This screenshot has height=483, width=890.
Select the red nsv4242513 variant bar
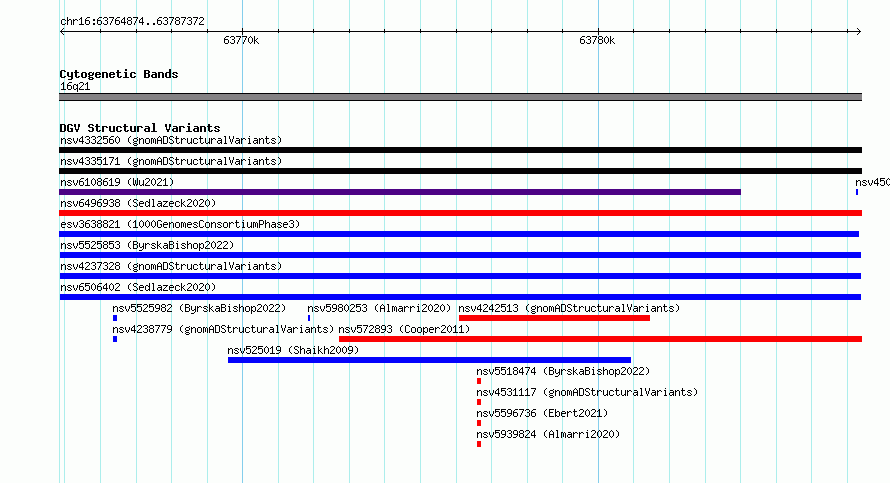554,318
